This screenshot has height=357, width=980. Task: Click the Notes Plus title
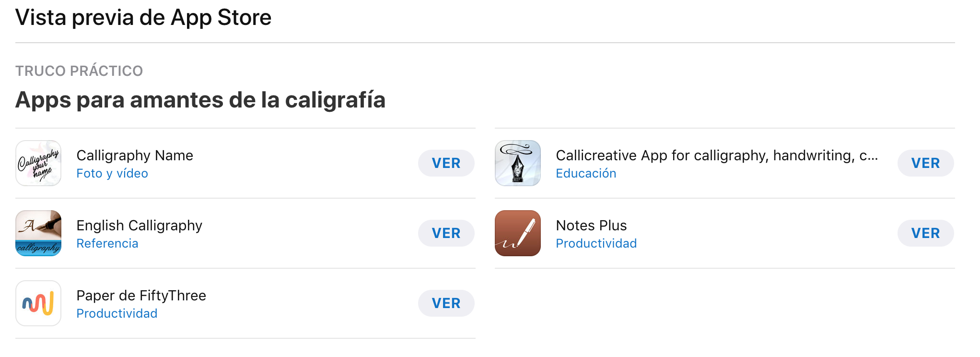591,226
